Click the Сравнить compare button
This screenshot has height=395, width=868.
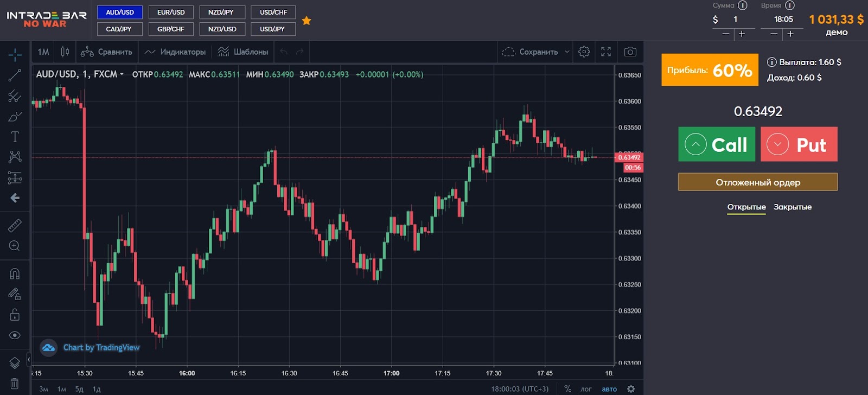(106, 52)
